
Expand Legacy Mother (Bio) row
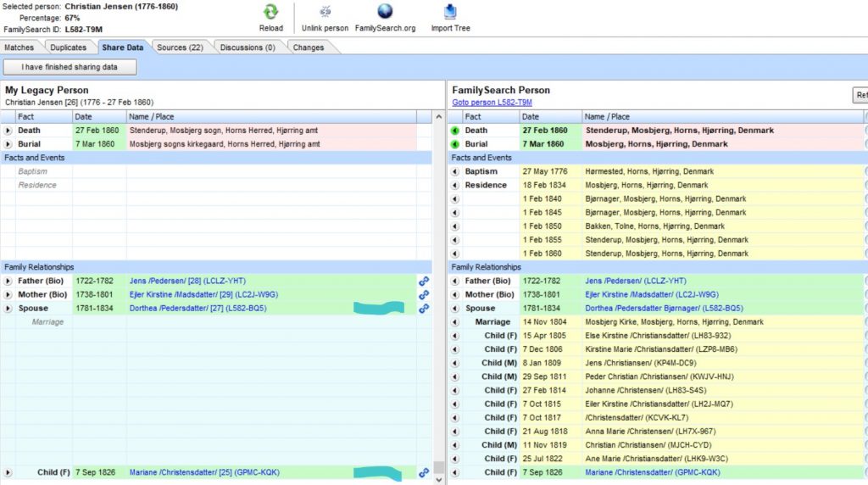[8, 295]
